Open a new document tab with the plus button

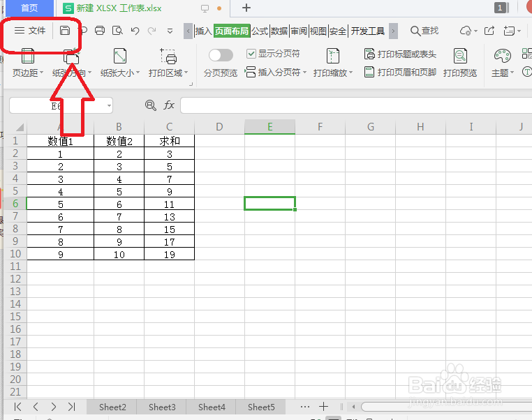pos(246,8)
